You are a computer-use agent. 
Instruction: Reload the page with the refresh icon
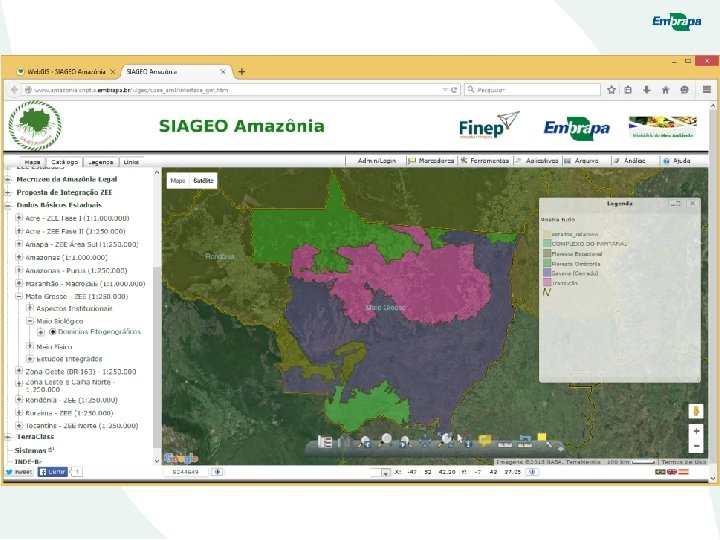tap(454, 90)
